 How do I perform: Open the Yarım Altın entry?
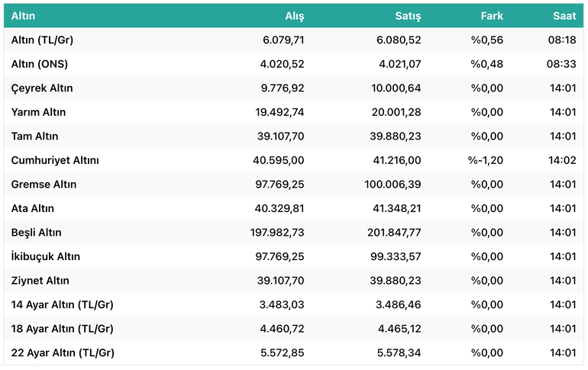click(x=38, y=112)
